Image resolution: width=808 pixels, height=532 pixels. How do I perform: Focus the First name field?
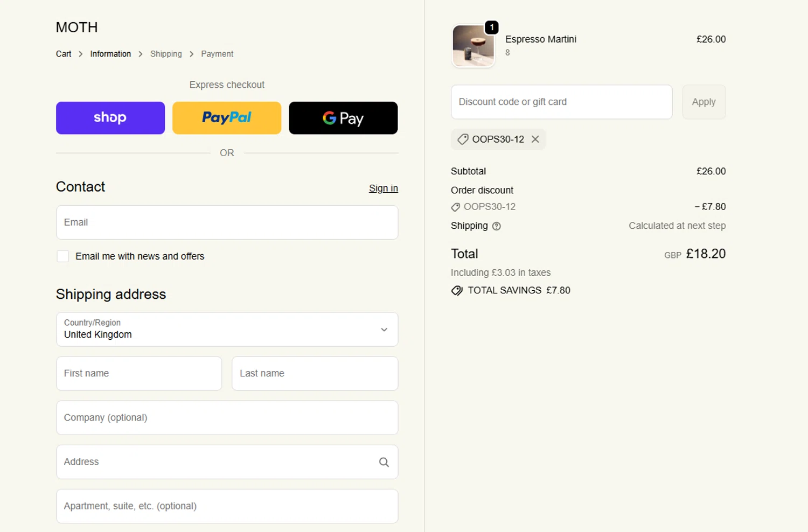[x=139, y=374]
